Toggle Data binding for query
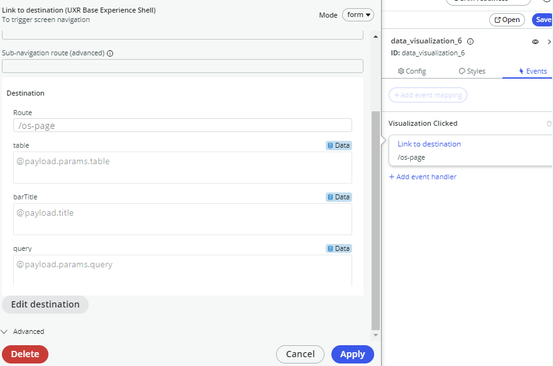The height and width of the screenshot is (366, 554). click(x=338, y=249)
